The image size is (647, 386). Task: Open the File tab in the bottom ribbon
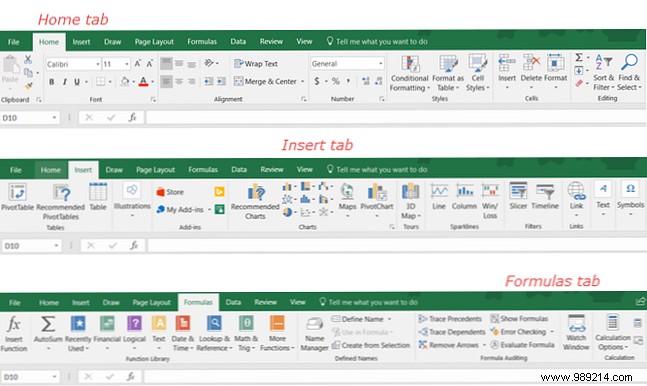coord(14,303)
